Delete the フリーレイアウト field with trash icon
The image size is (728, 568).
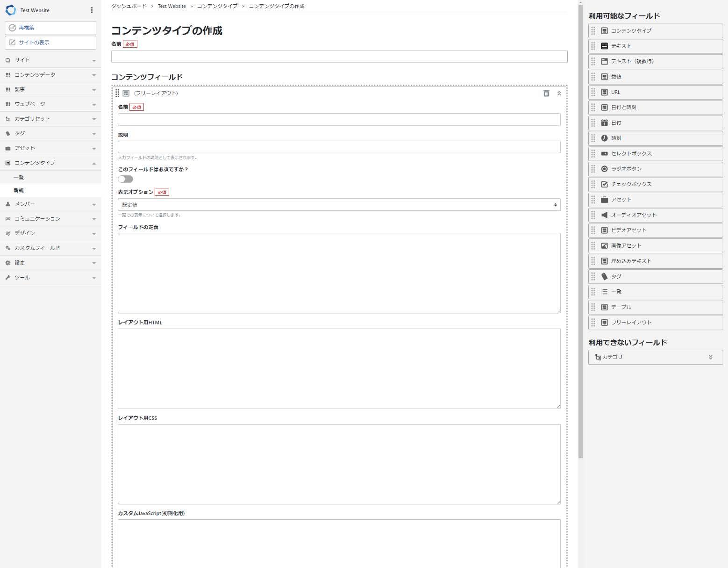coord(546,93)
